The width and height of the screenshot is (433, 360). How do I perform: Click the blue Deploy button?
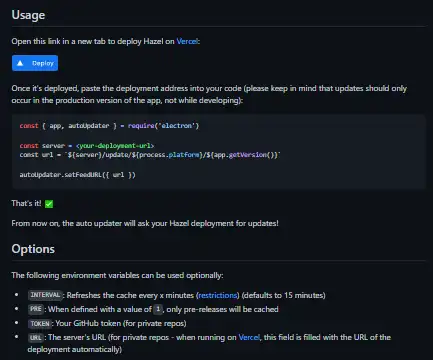point(35,63)
